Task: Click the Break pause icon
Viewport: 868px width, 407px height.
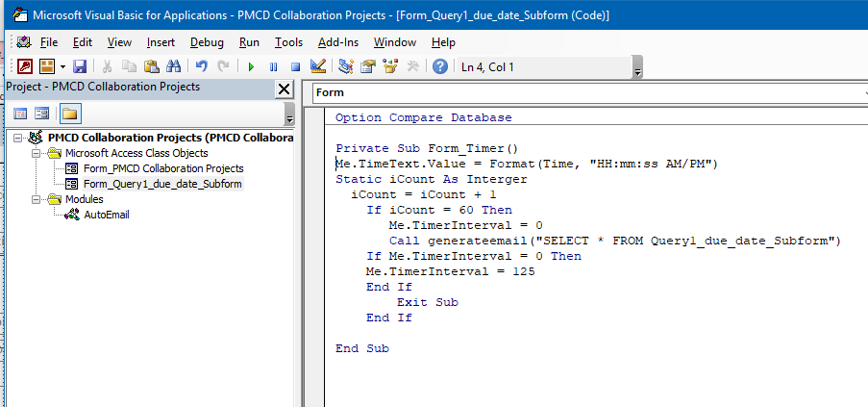Action: point(273,67)
